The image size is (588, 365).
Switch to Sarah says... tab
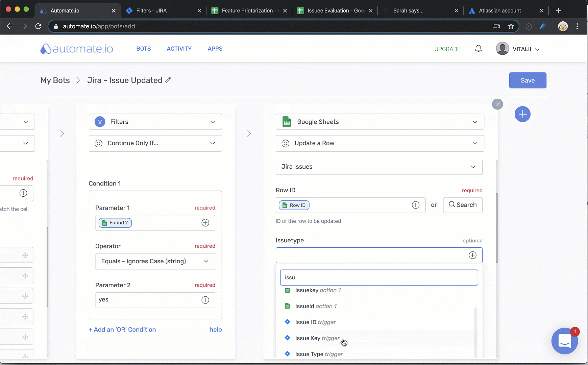(x=420, y=11)
